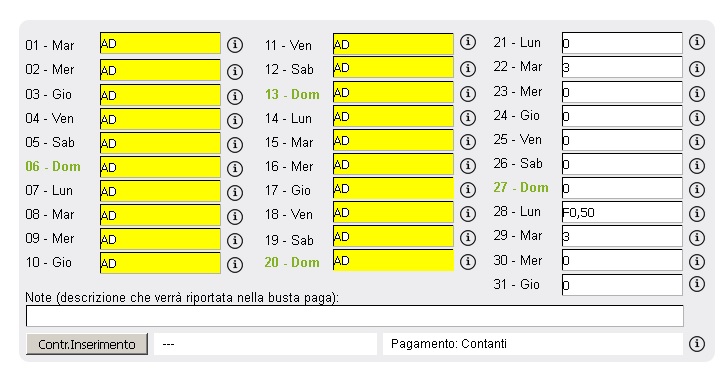The height and width of the screenshot is (382, 726).
Task: Select the 27 - Dom value field
Action: pos(622,188)
